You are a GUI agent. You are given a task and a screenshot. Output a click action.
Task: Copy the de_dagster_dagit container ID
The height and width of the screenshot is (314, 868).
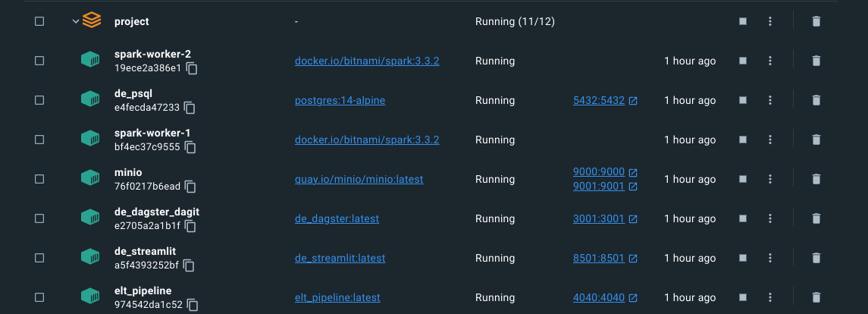tap(191, 226)
